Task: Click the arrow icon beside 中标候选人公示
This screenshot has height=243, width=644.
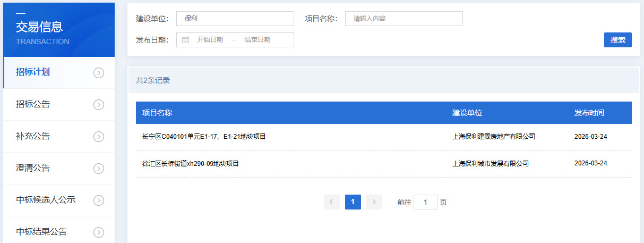Action: pos(98,200)
